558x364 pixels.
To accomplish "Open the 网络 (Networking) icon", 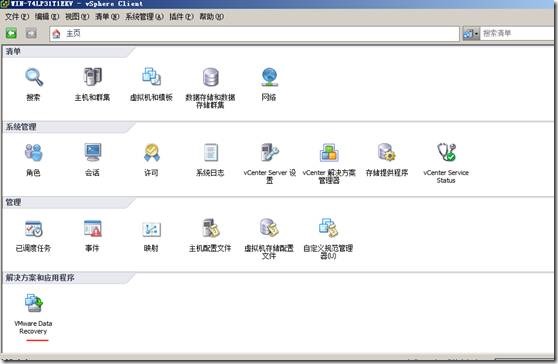I will 269,77.
